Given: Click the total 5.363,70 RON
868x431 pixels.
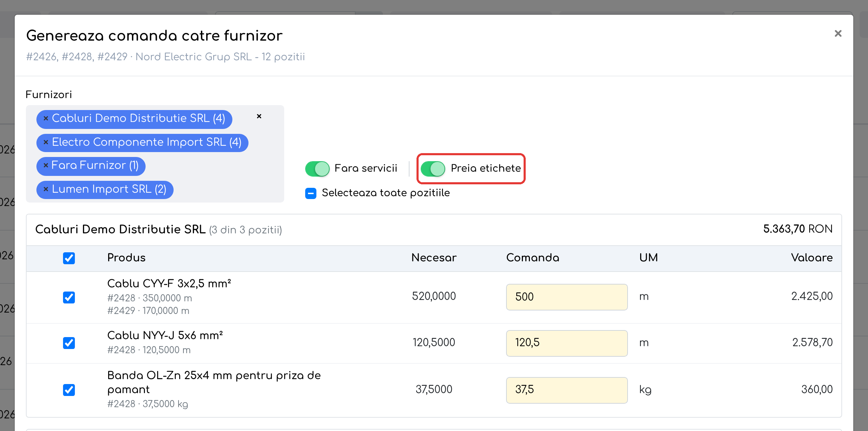Looking at the screenshot, I should pyautogui.click(x=798, y=229).
